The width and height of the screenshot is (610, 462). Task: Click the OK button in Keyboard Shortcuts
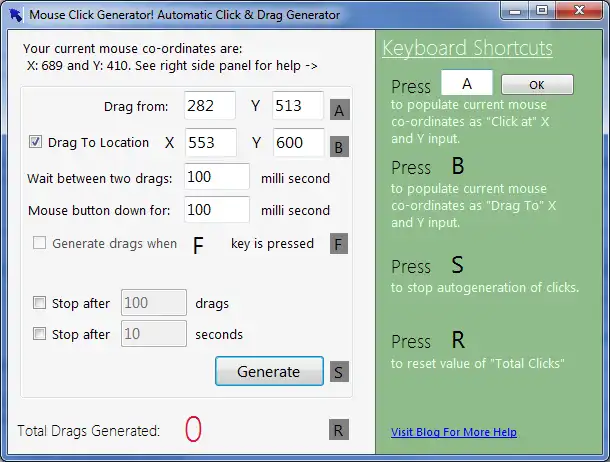(x=537, y=84)
